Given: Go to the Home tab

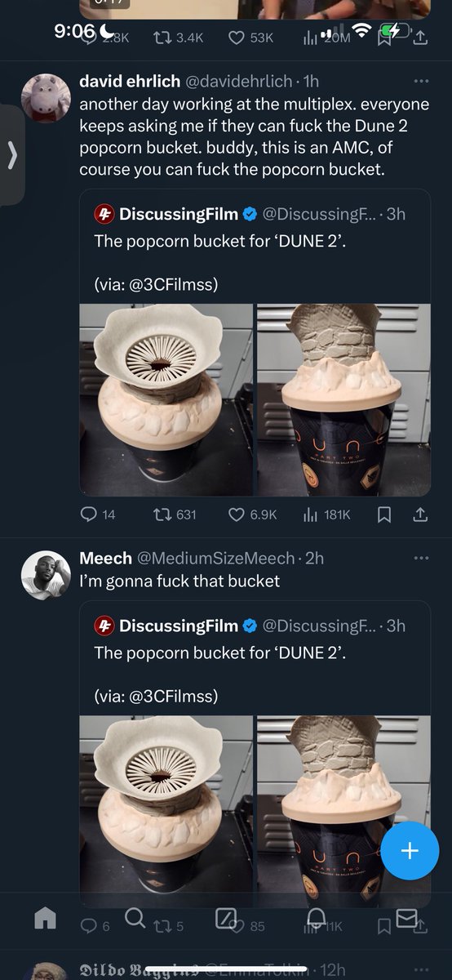Looking at the screenshot, I should coord(46,919).
